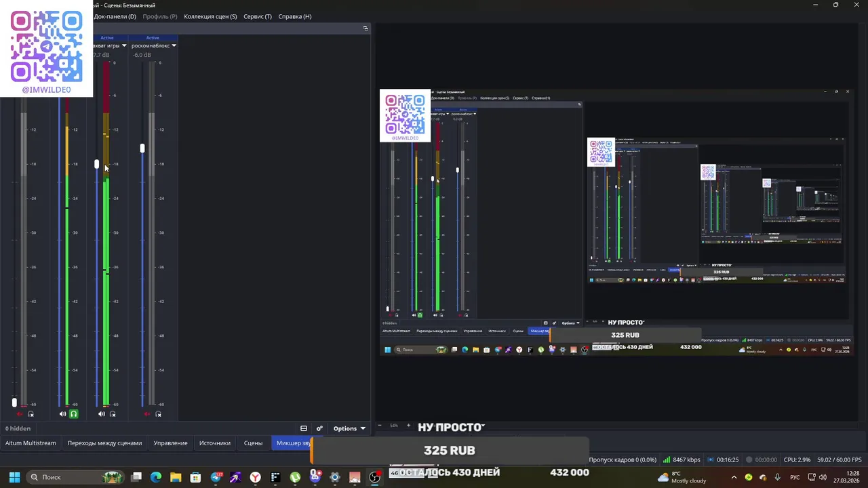Open the Windows Start menu
This screenshot has width=868, height=488.
14,477
